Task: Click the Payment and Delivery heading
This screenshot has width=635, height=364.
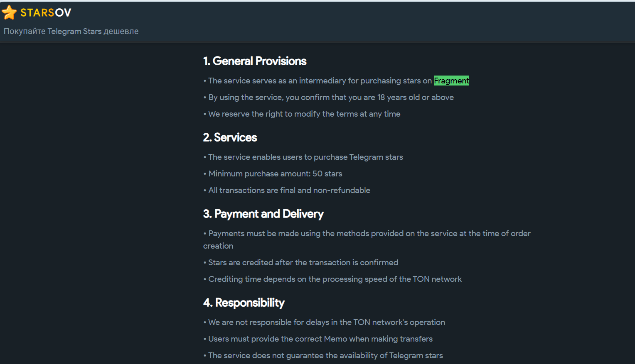Action: 263,214
